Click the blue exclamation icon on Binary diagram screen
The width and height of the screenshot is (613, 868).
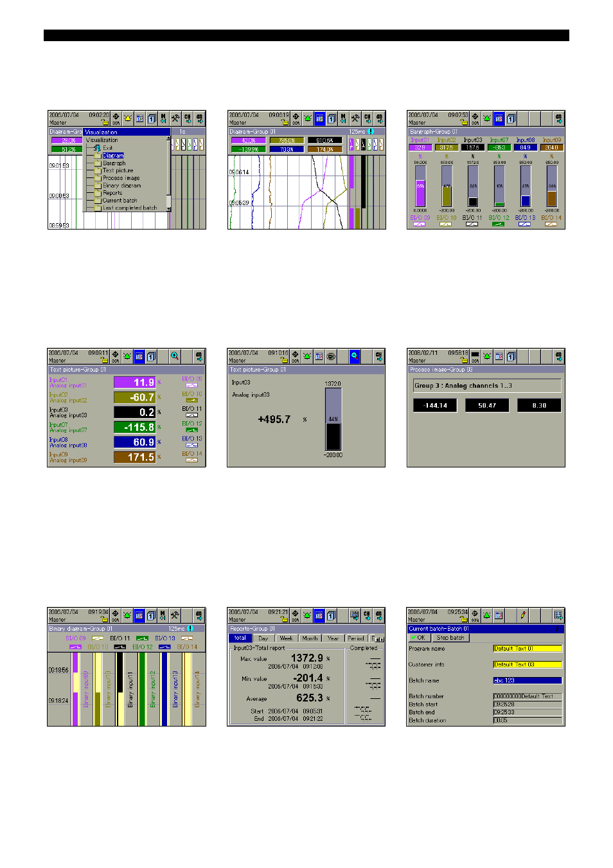pos(190,628)
